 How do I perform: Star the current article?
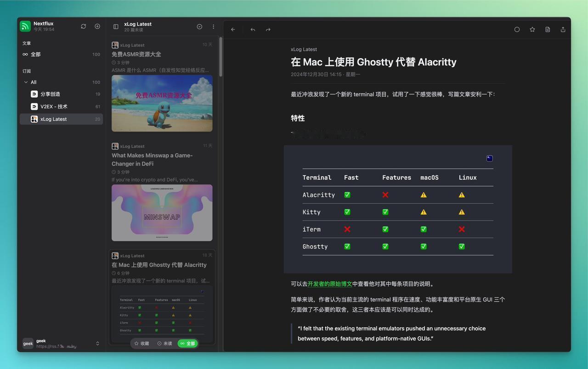532,29
